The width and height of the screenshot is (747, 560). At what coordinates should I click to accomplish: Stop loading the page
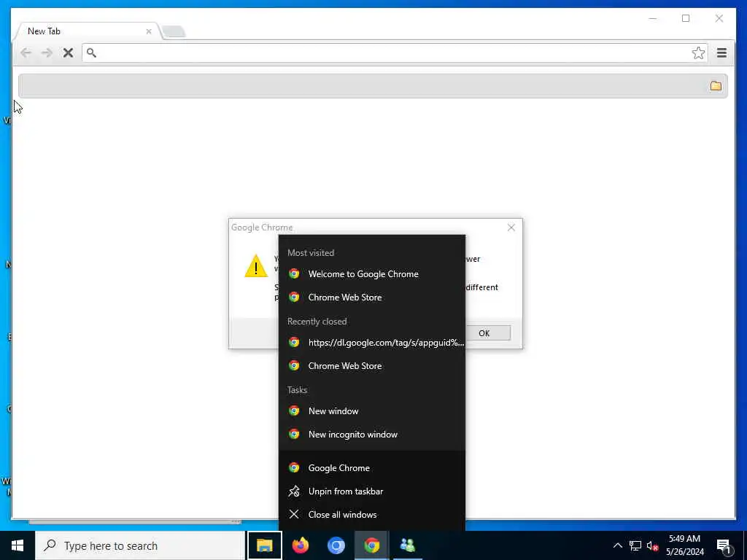click(x=68, y=52)
